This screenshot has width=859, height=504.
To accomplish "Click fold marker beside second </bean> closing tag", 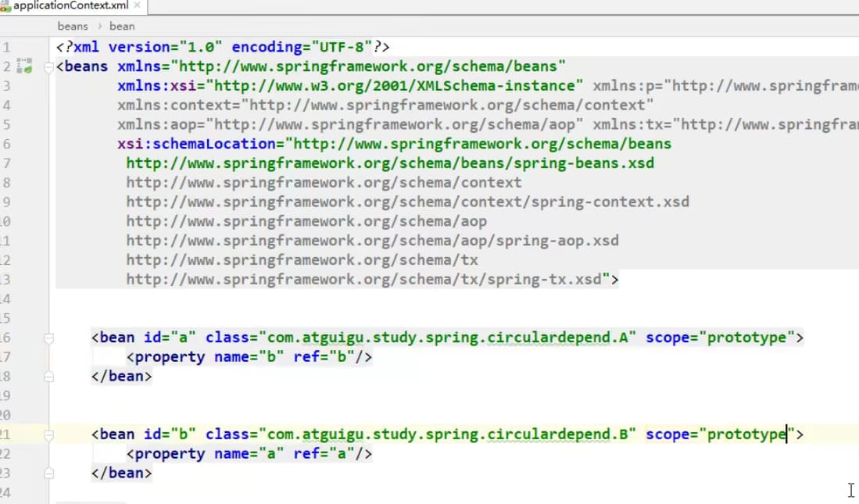I will (x=48, y=474).
